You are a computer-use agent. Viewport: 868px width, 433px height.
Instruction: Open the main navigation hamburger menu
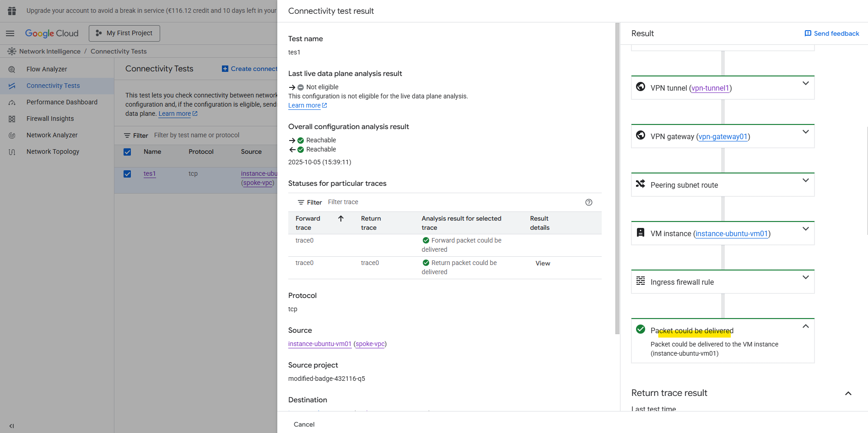[x=10, y=33]
